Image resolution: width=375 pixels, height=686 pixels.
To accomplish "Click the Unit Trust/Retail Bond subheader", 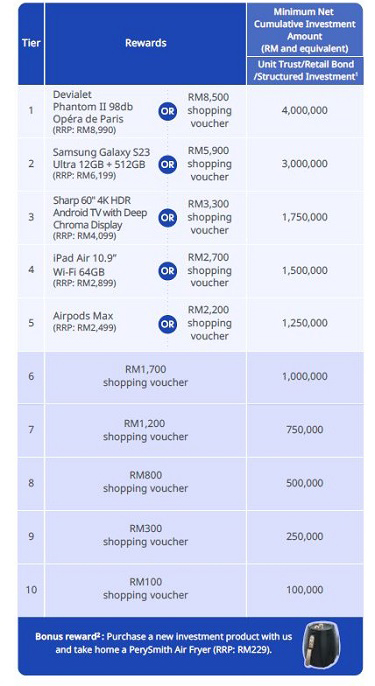I will pos(305,70).
